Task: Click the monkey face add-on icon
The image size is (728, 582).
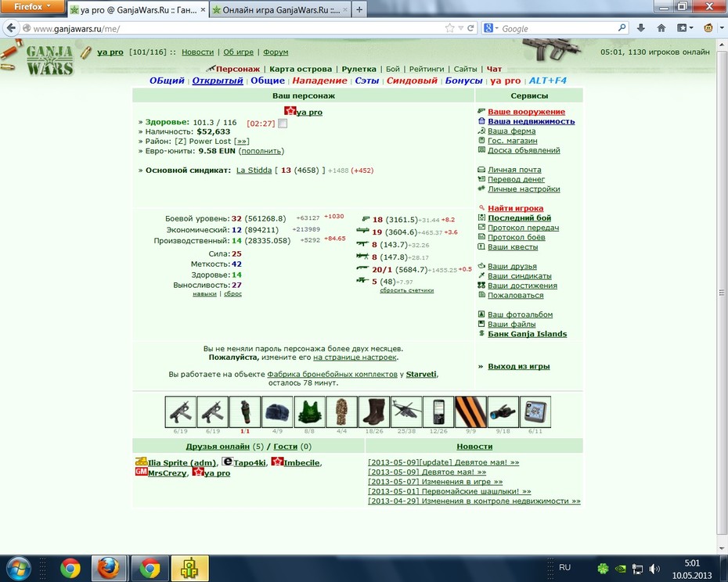Action: [x=708, y=28]
